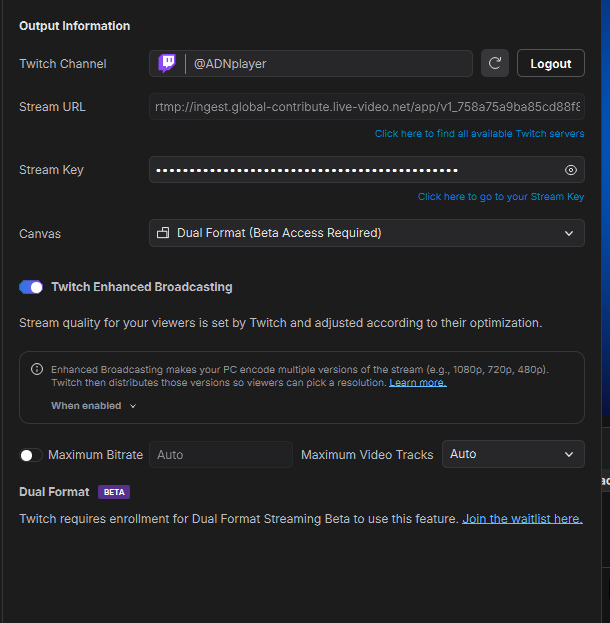Click the BETA badge next to Dual Format
The width and height of the screenshot is (610, 623).
(114, 492)
